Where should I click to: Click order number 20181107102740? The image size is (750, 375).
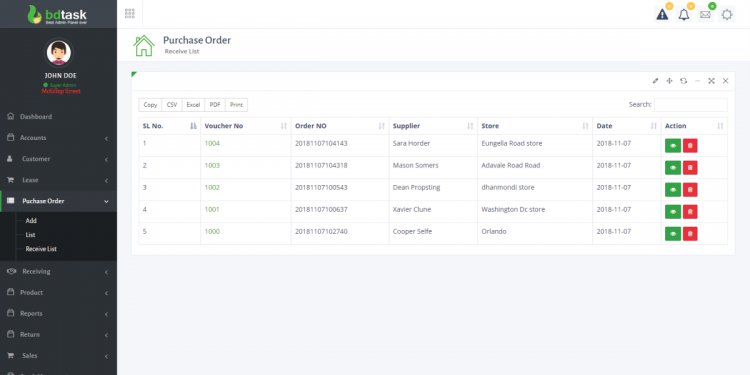pyautogui.click(x=321, y=232)
